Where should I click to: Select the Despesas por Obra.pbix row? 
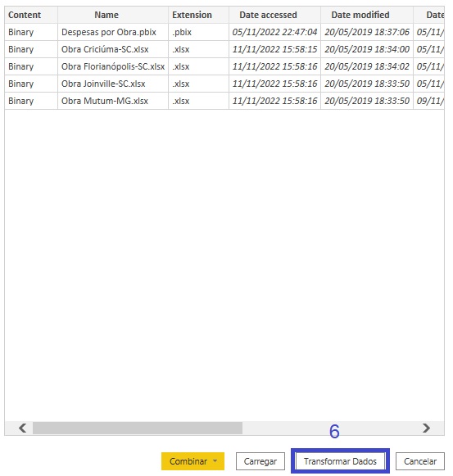tap(224, 32)
